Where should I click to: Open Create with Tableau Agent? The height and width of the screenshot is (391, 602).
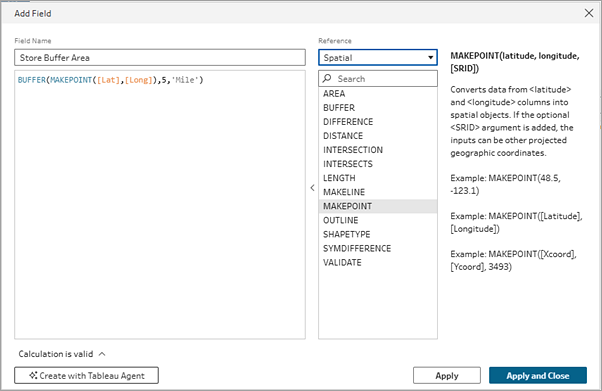pos(86,375)
